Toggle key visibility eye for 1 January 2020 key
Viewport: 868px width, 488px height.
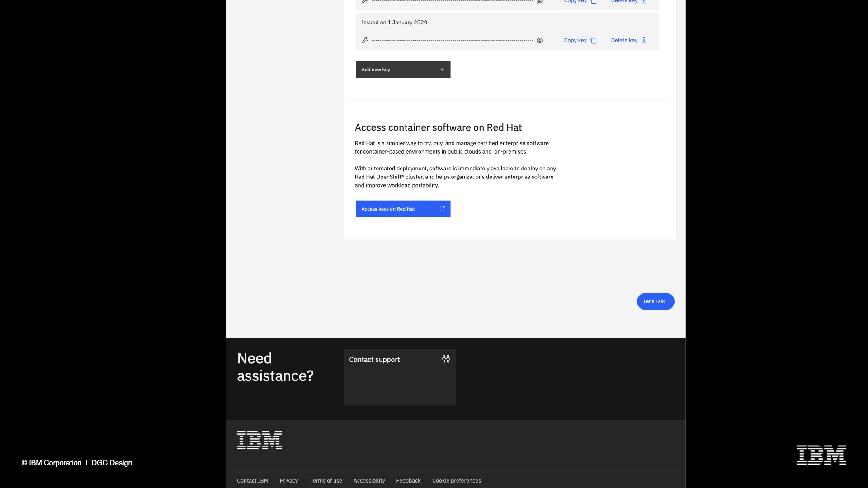[x=540, y=41]
